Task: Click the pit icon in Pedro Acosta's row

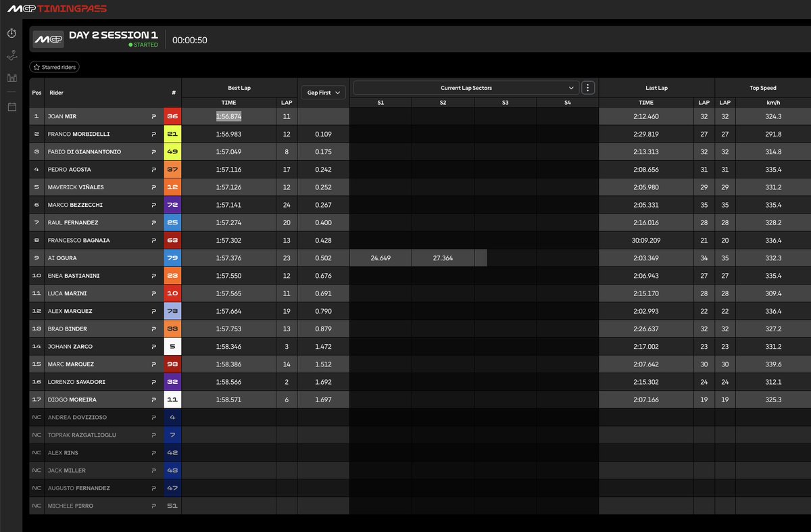Action: (153, 169)
